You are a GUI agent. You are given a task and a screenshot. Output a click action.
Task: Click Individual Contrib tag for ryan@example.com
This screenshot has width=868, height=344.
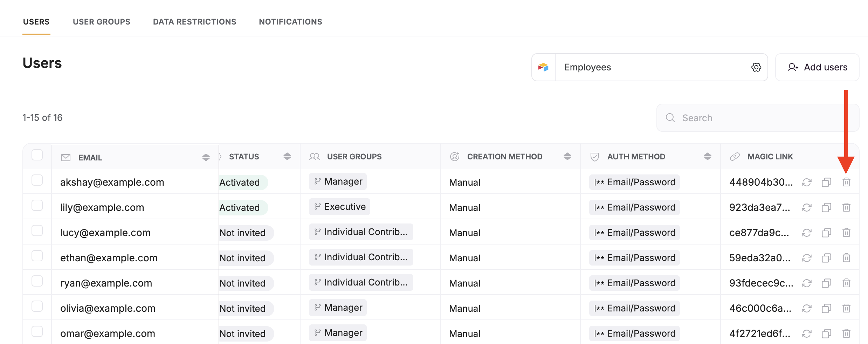(x=361, y=282)
